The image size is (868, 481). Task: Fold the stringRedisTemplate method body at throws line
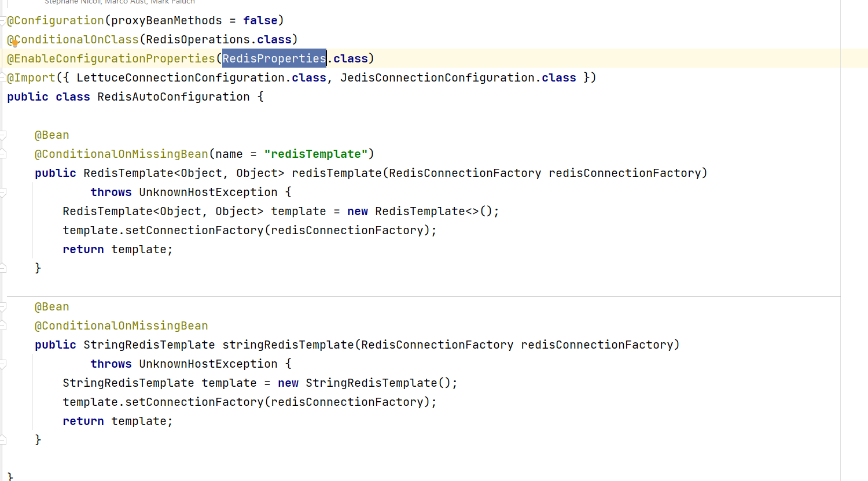click(3, 364)
